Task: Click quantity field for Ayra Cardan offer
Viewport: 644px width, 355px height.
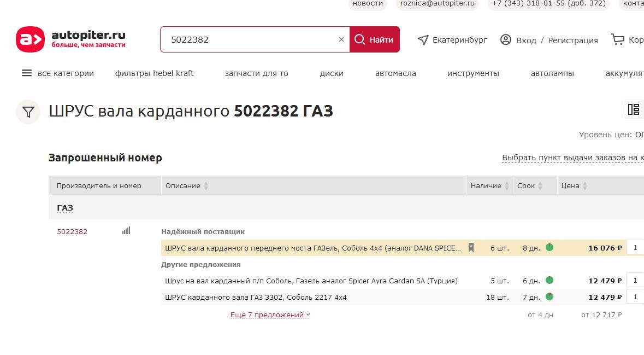Action: tap(635, 281)
